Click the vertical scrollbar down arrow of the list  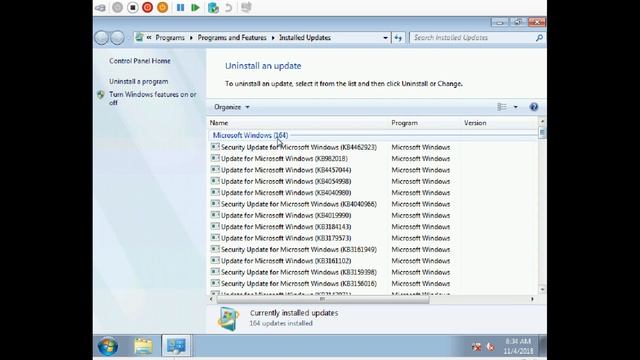click(x=542, y=289)
